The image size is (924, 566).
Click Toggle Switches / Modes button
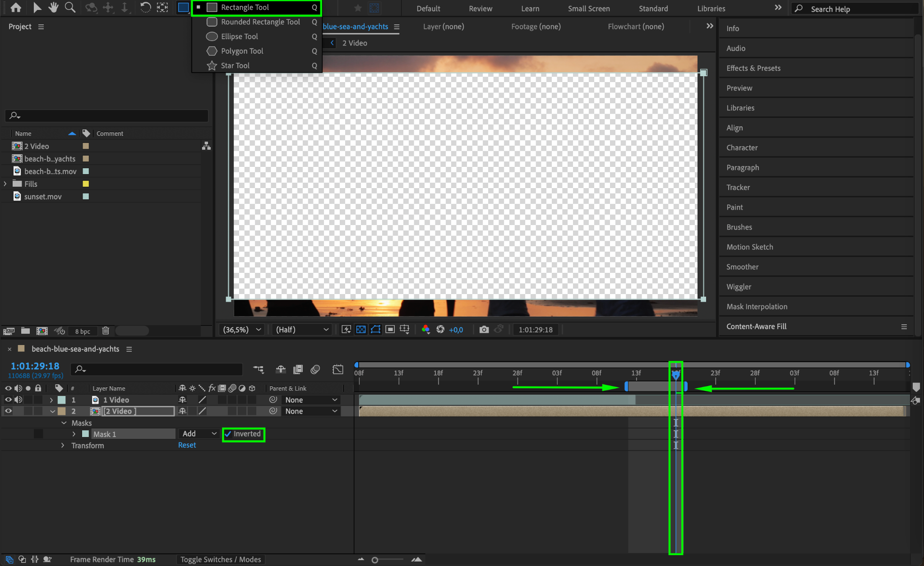click(221, 559)
